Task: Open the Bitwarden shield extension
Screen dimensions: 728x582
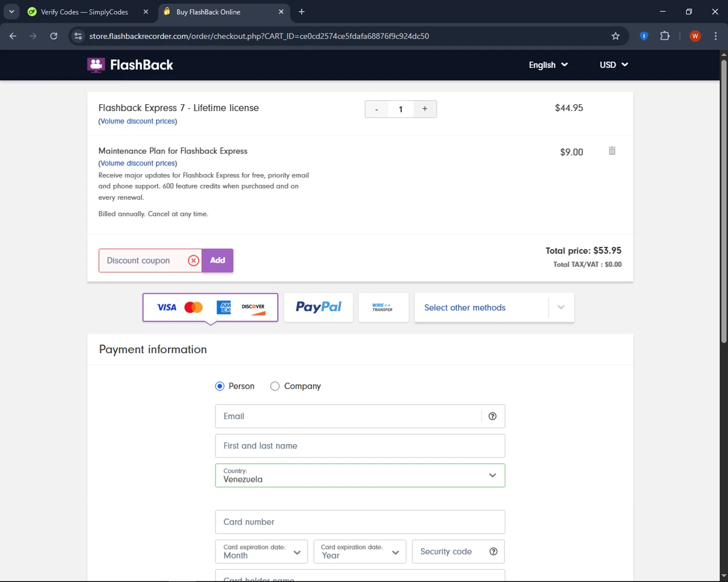Action: (x=644, y=36)
